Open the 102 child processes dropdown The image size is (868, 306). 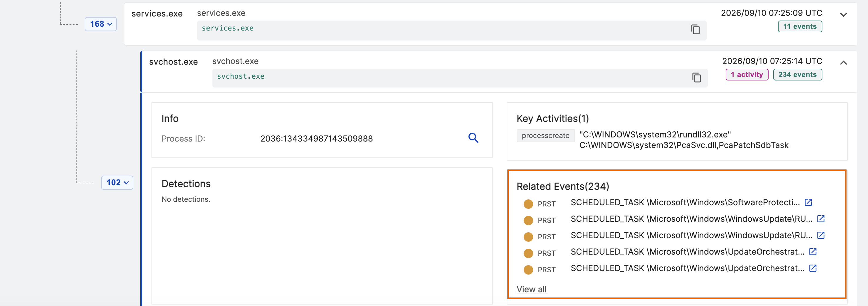tap(117, 183)
